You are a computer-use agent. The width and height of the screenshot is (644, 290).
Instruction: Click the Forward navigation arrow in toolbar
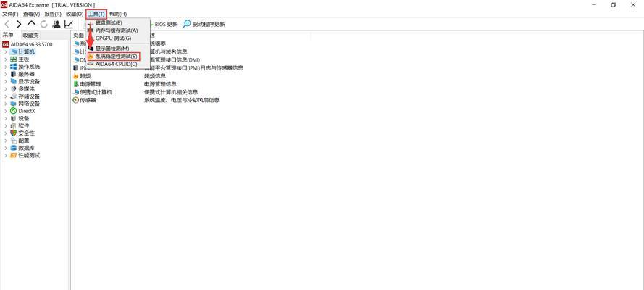pos(19,24)
